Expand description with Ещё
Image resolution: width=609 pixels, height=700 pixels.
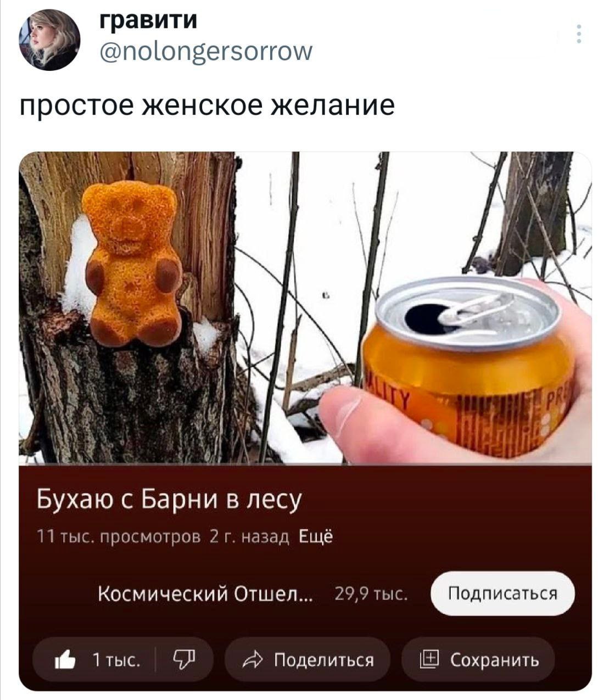315,536
